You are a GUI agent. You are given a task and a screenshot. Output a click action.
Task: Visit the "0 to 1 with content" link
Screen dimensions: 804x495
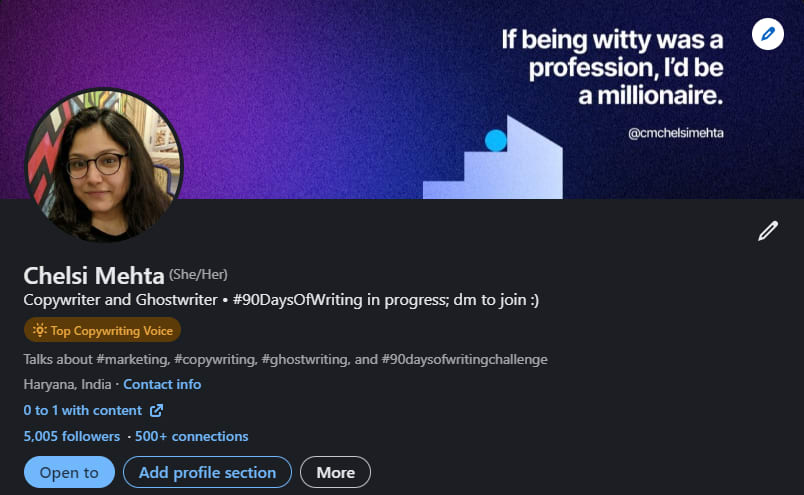[83, 410]
